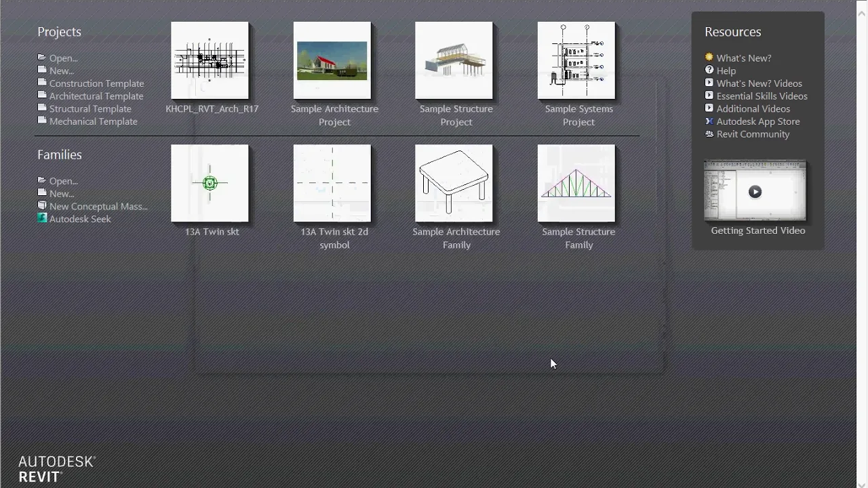This screenshot has width=868, height=488.
Task: Visit the Autodesk App Store link
Action: 758,121
